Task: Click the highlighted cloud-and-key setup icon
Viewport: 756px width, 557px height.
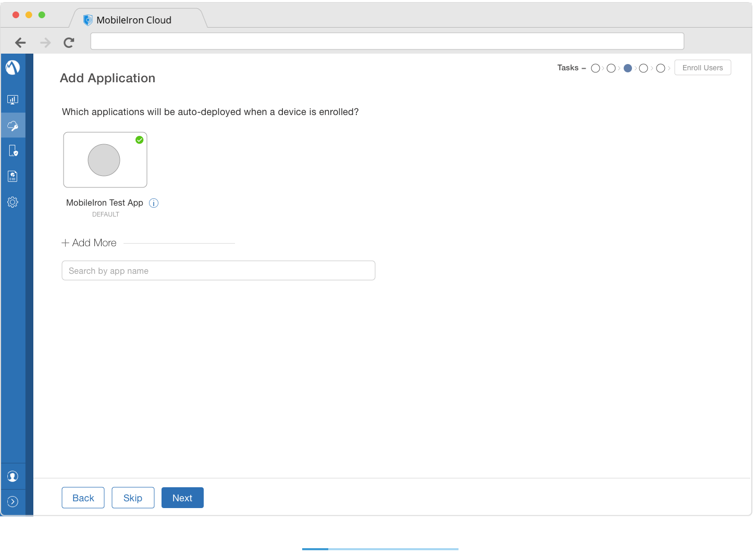Action: (x=13, y=125)
